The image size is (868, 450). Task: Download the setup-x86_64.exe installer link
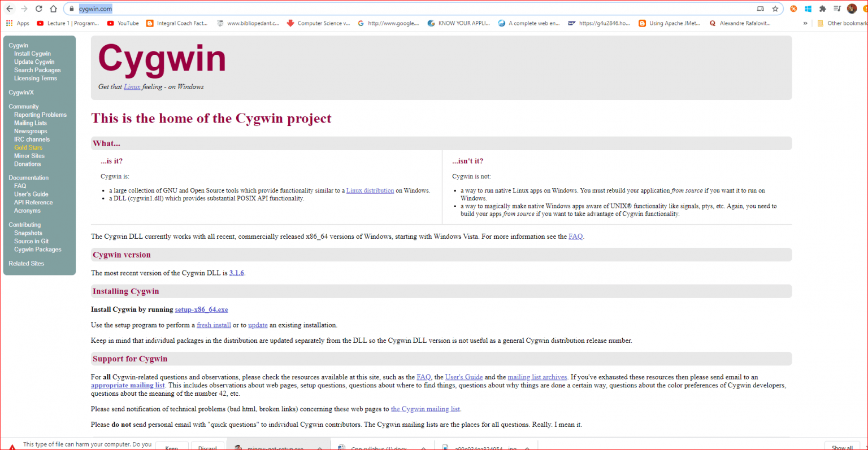pyautogui.click(x=201, y=309)
